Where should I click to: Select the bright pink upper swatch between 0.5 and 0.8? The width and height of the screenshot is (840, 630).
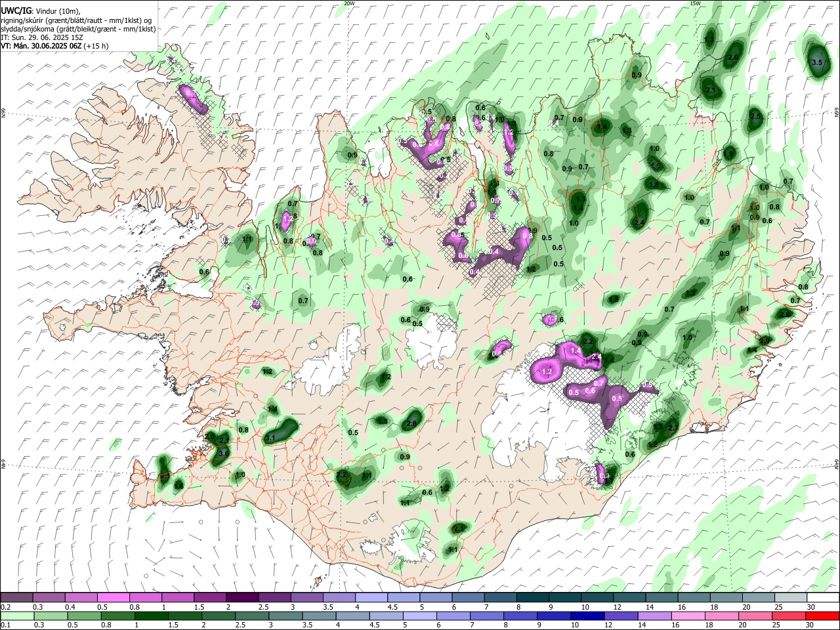[113, 598]
